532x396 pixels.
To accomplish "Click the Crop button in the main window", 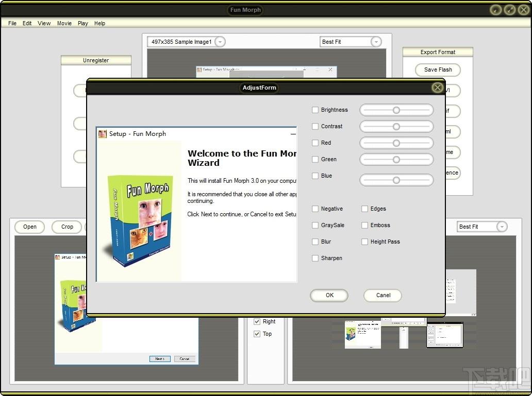I will [67, 227].
